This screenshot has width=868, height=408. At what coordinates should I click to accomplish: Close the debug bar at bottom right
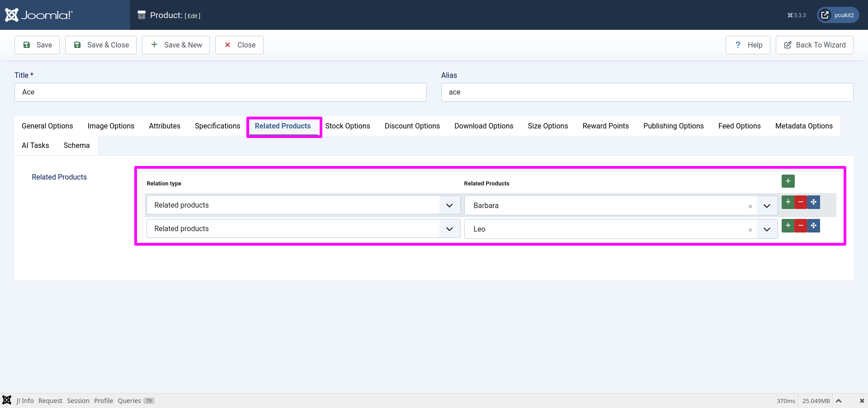(x=862, y=401)
